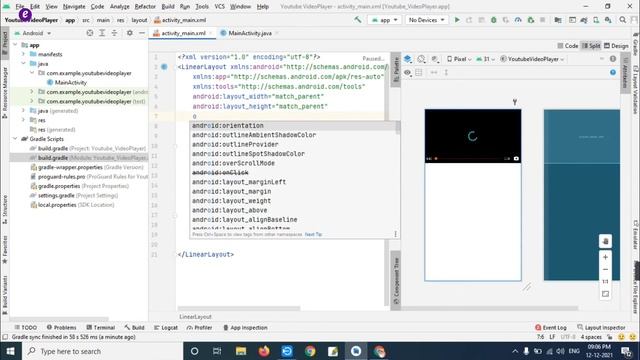Open Design Surface layers icon

pyautogui.click(x=407, y=59)
